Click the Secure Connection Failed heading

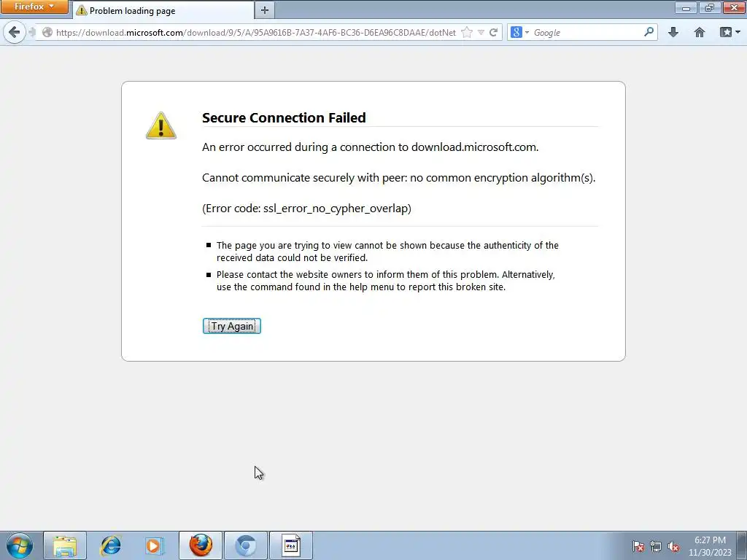tap(284, 117)
